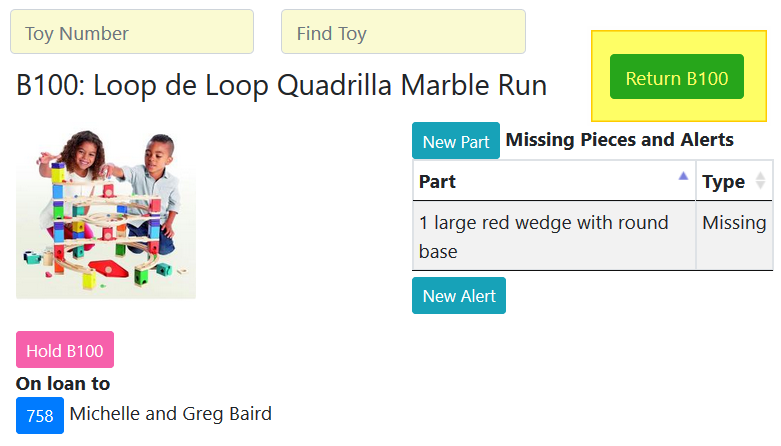
Task: Add a part with New Part button
Action: click(x=456, y=141)
